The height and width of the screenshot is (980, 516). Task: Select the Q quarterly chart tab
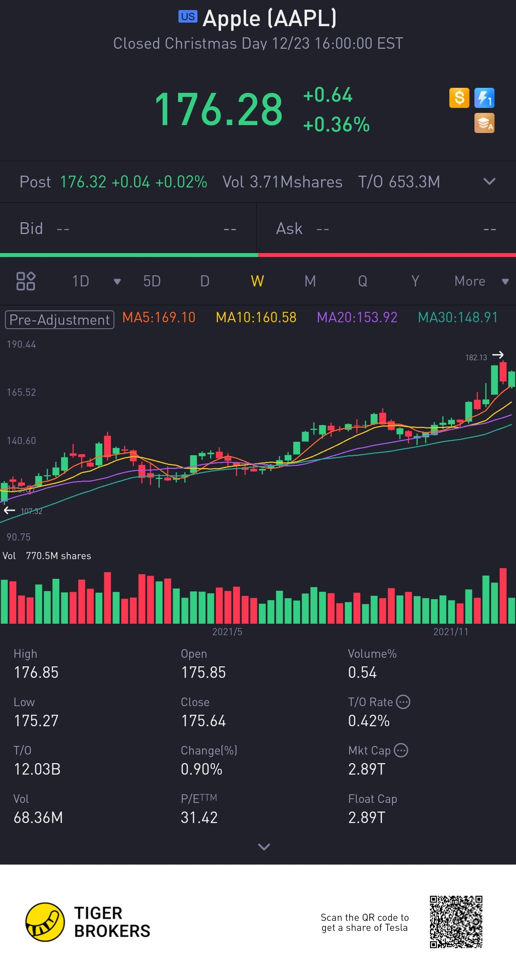(x=363, y=281)
